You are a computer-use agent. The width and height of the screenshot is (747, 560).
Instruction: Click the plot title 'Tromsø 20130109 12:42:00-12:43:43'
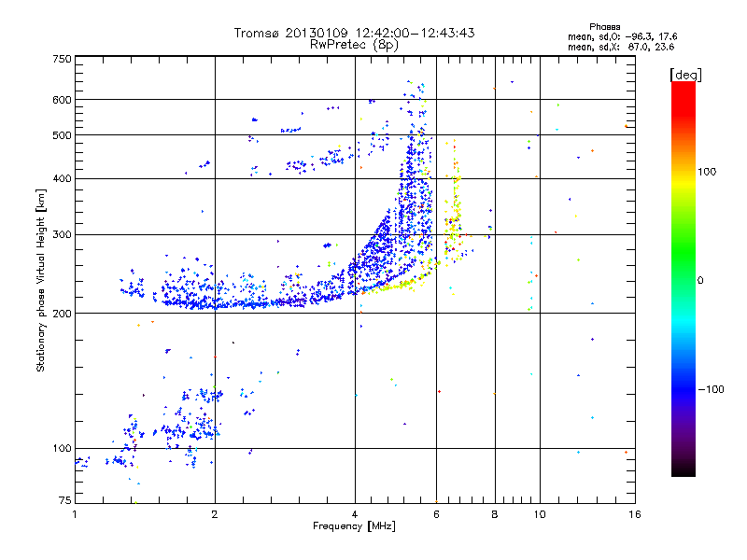pos(354,33)
